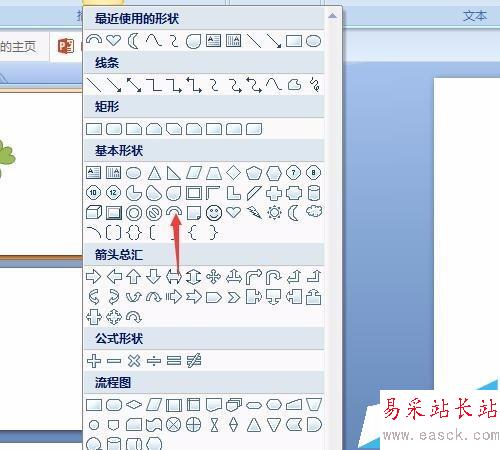Choose the plus sign equation shape

coord(94,361)
